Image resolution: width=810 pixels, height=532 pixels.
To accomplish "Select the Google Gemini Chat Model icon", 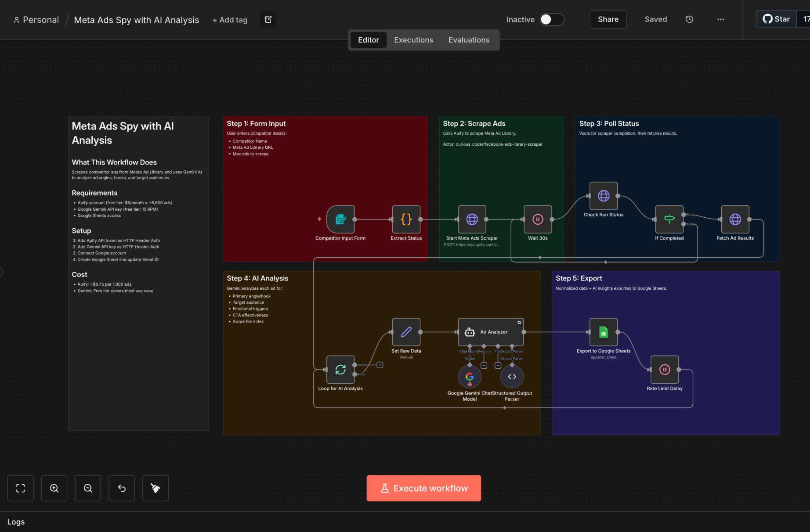I will click(x=469, y=377).
